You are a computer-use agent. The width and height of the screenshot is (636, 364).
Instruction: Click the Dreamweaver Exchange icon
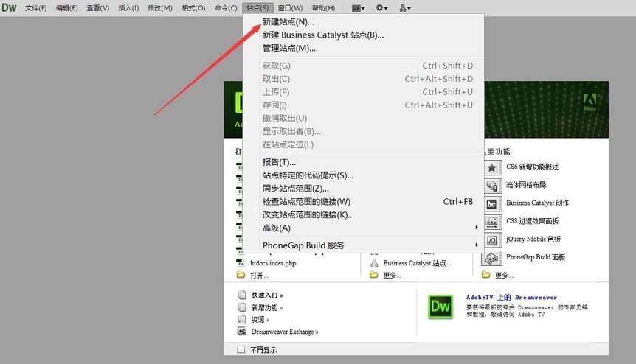[x=242, y=331]
